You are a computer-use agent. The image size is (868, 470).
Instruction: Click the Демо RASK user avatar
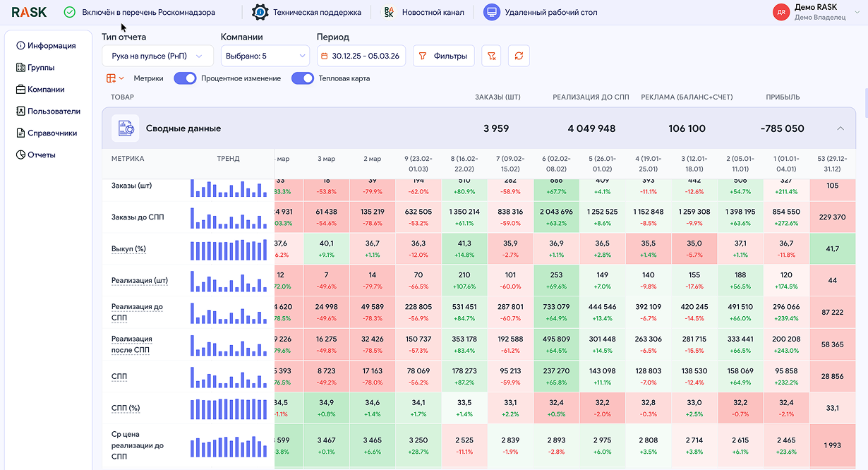point(780,12)
